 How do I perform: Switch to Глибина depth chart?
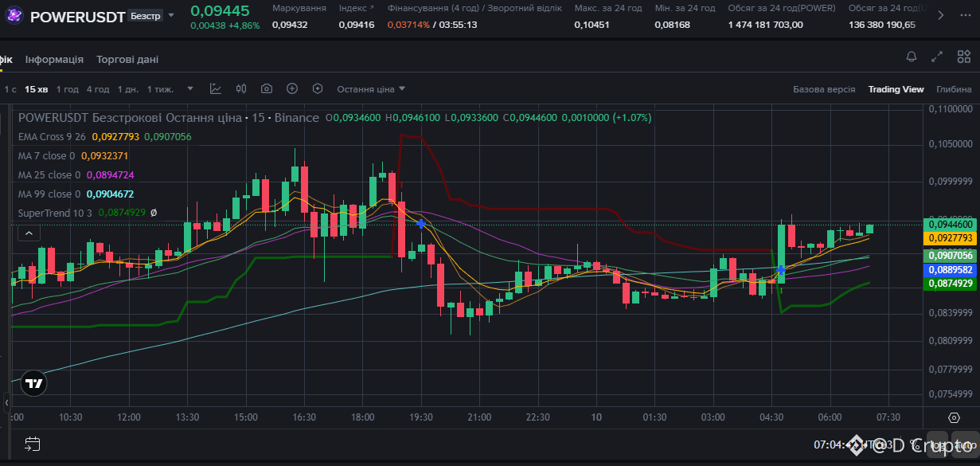[954, 89]
